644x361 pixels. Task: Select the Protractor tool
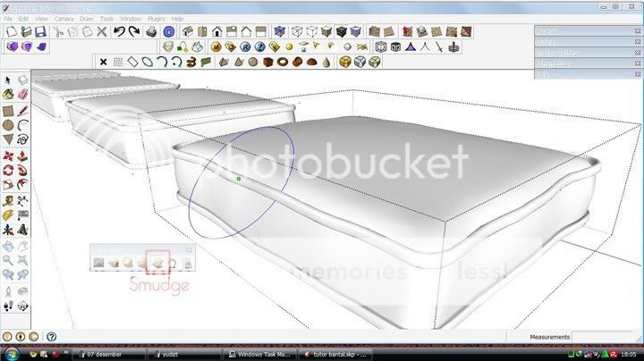[x=8, y=215]
